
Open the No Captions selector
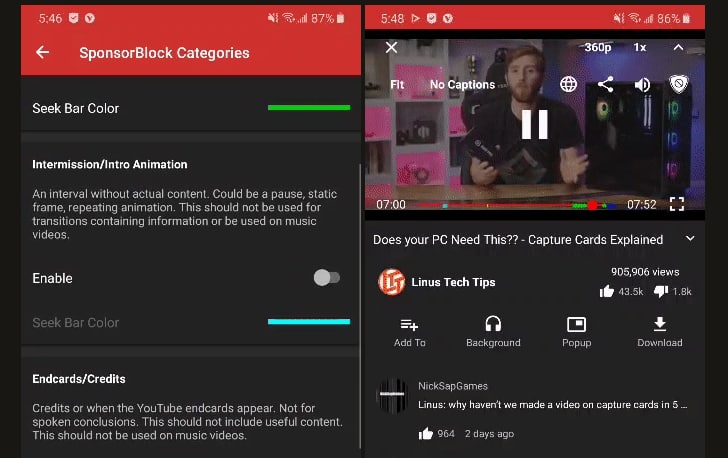coord(462,85)
